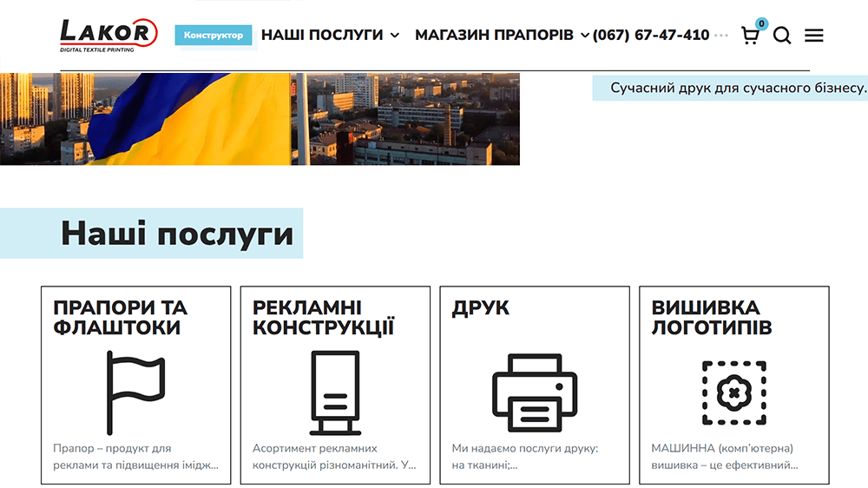
Task: Open the Вишивка логотипів heading
Action: pyautogui.click(x=712, y=318)
